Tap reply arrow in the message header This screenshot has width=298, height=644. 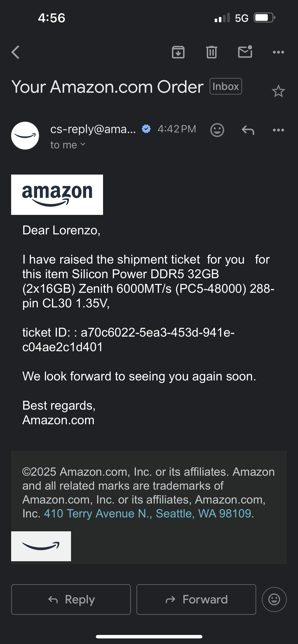[x=248, y=130]
